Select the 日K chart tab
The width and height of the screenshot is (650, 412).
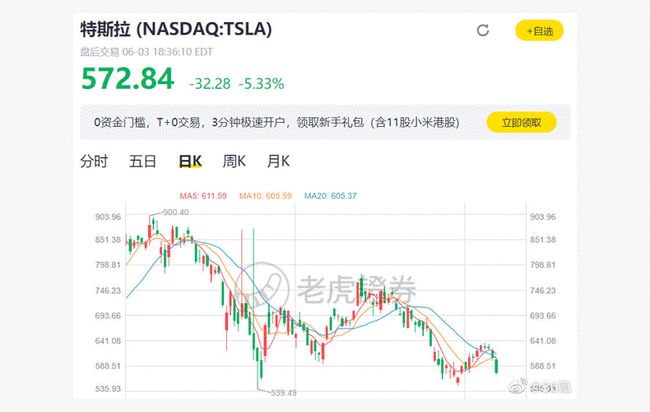click(x=190, y=161)
